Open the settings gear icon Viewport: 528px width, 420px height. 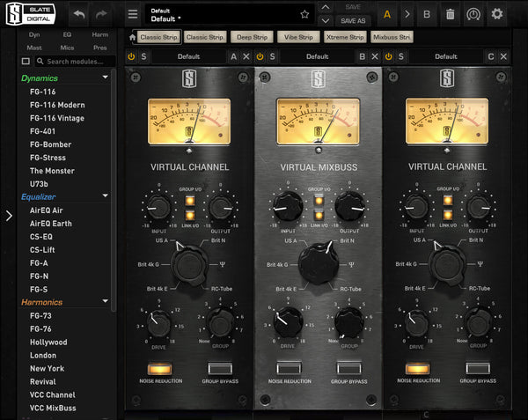pos(498,15)
